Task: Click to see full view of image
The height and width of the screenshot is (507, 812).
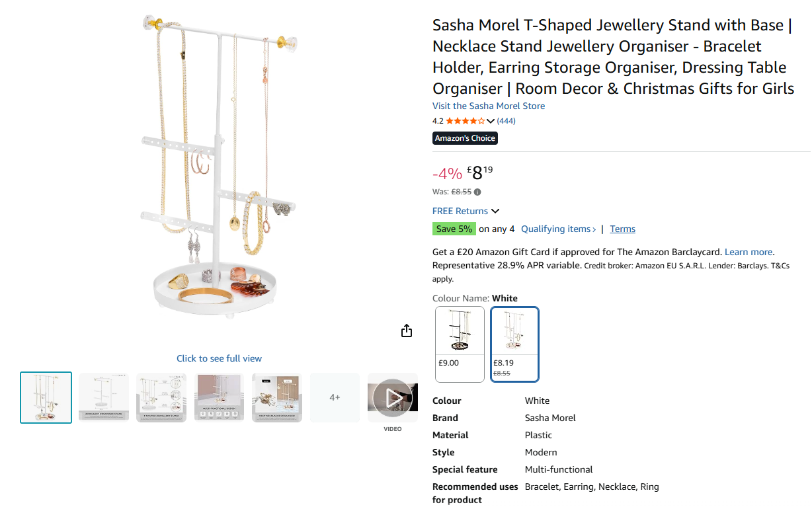Action: (x=219, y=358)
